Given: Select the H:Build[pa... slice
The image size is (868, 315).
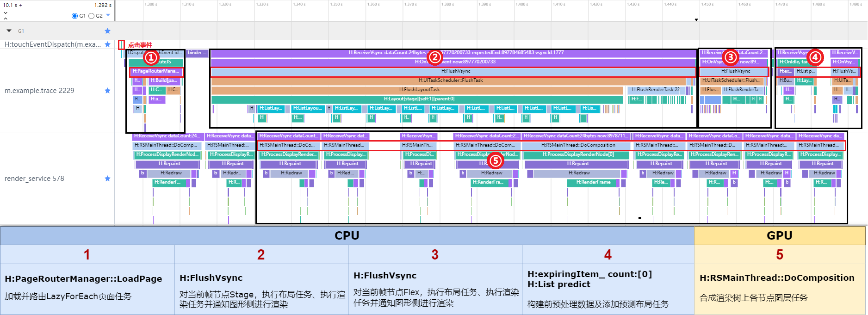Looking at the screenshot, I should tap(164, 80).
